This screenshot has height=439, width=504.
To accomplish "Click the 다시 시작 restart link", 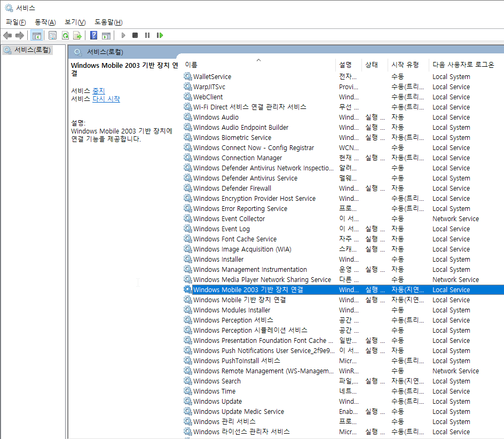I will click(x=106, y=99).
